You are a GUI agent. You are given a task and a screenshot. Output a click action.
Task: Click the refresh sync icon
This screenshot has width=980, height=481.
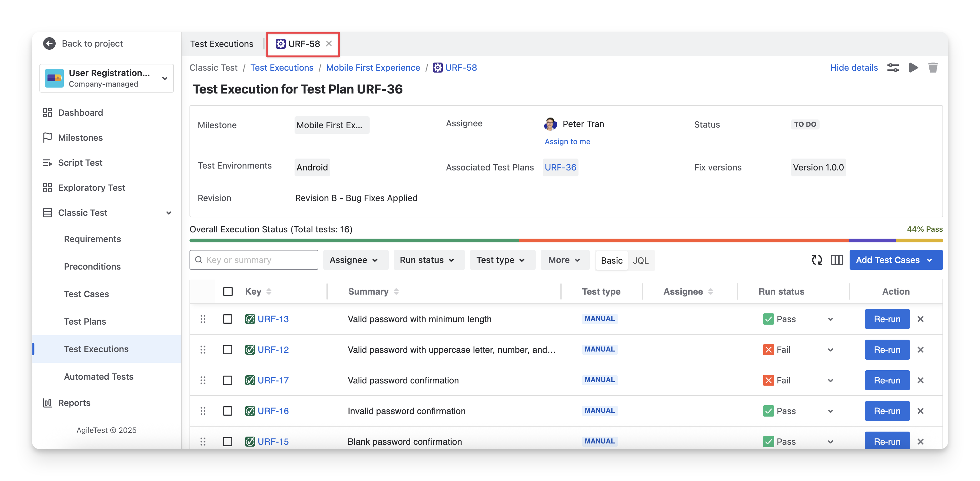[x=817, y=260]
